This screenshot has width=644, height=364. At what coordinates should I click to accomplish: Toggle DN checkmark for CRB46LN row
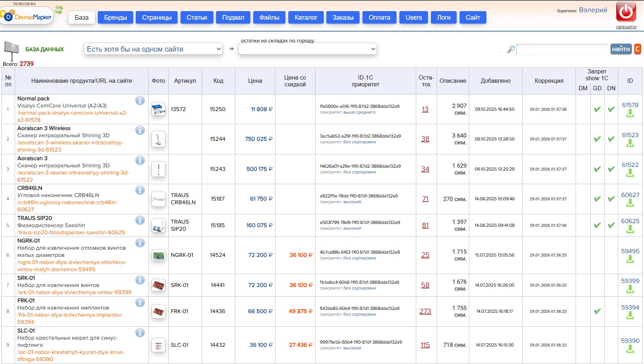(x=611, y=199)
